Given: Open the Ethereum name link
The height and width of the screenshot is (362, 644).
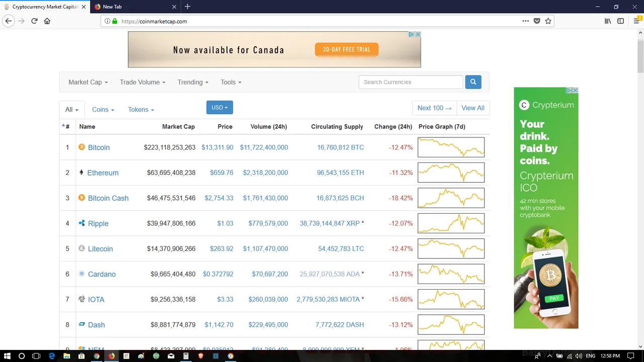Looking at the screenshot, I should pyautogui.click(x=103, y=172).
